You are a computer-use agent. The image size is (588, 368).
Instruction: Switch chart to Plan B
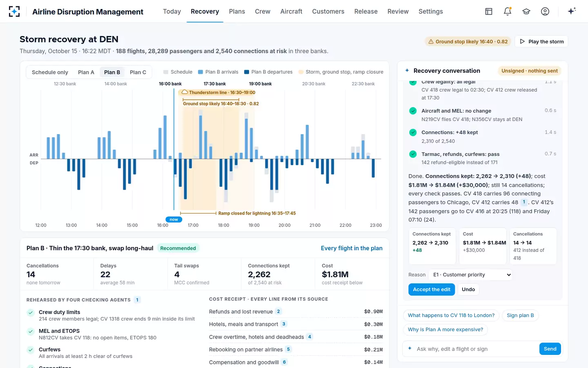point(112,72)
